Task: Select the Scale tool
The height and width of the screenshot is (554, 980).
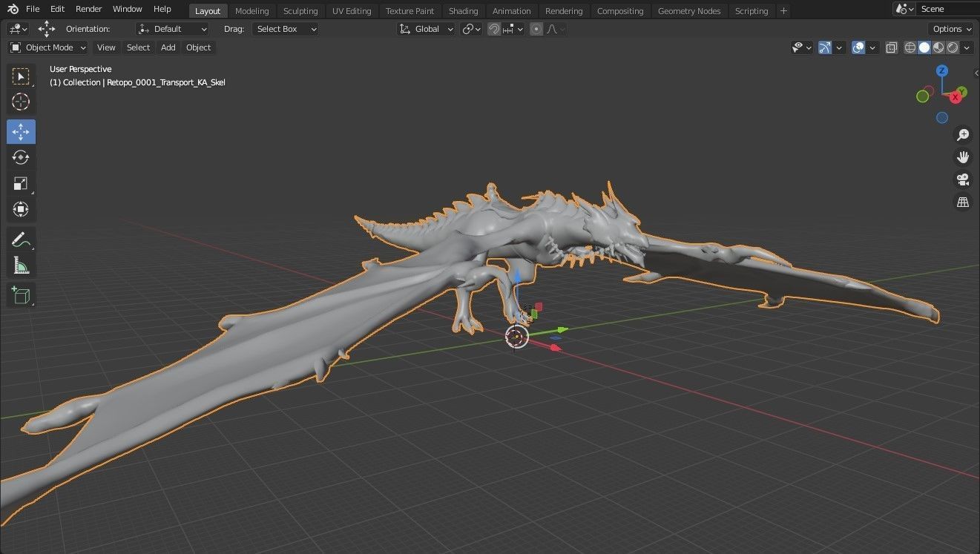Action: [21, 183]
